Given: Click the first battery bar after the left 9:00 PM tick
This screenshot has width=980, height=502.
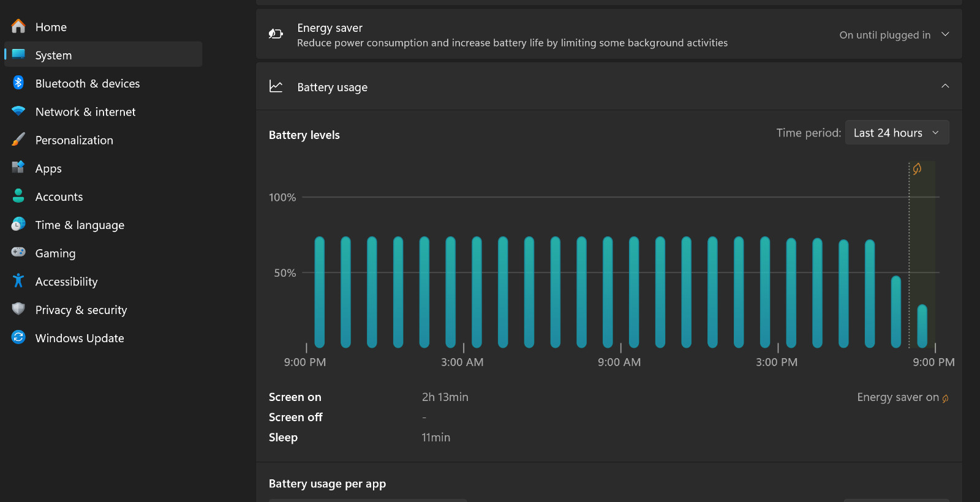Looking at the screenshot, I should pyautogui.click(x=319, y=292).
